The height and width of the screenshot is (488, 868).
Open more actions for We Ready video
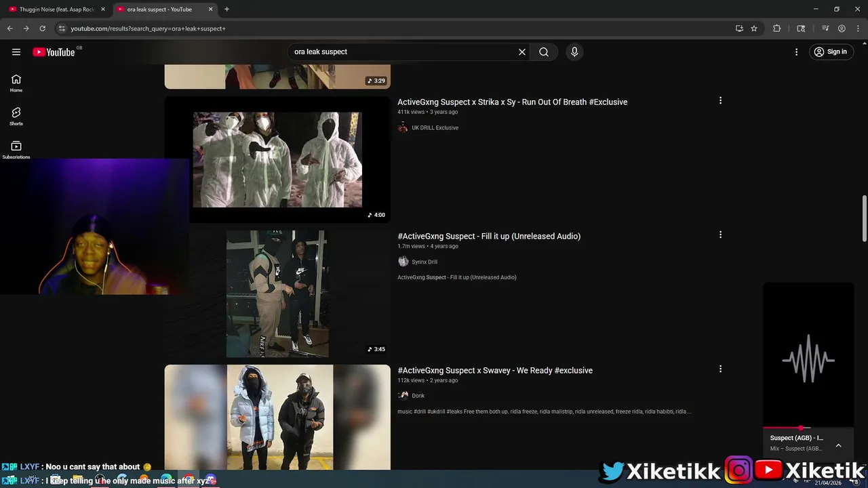(720, 369)
